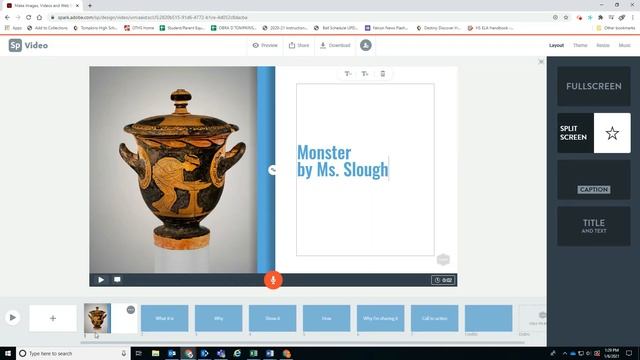Image resolution: width=640 pixels, height=360 pixels.
Task: Play the whole video from the timeline
Action: click(12, 318)
